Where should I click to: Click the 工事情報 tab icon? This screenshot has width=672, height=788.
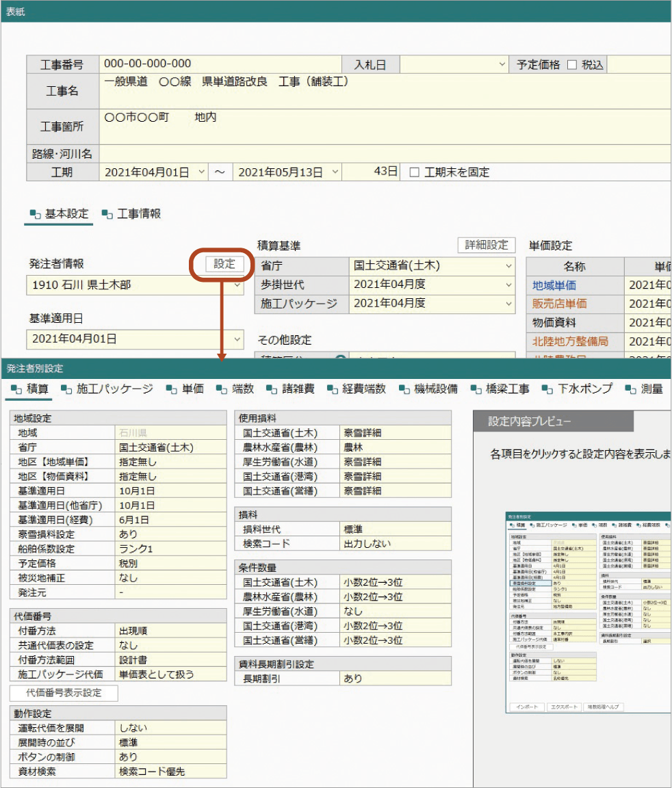pyautogui.click(x=107, y=214)
